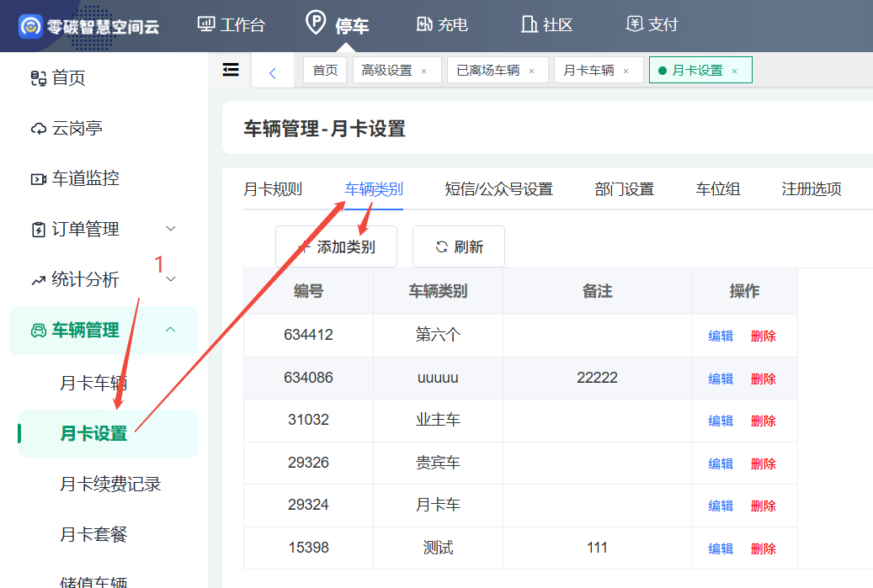Screen dimensions: 873x588
Task: Select the 短信/公众号设置 tab
Action: coord(499,189)
